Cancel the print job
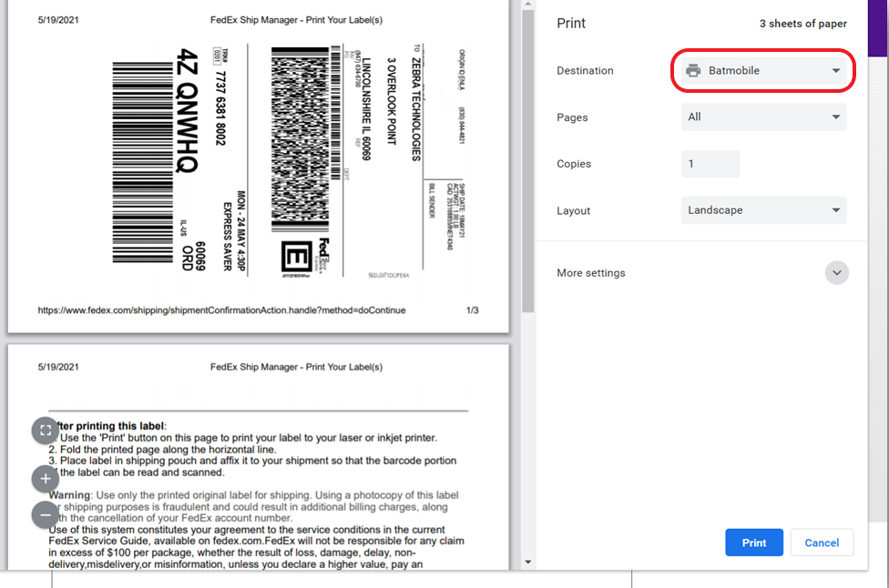The width and height of the screenshot is (889, 588). coord(821,542)
